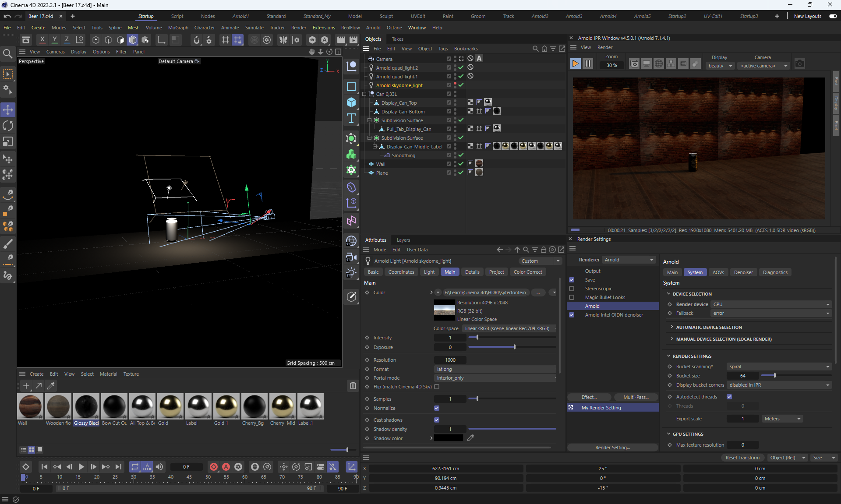Click the Reset Transform button
The width and height of the screenshot is (841, 504).
pos(742,458)
